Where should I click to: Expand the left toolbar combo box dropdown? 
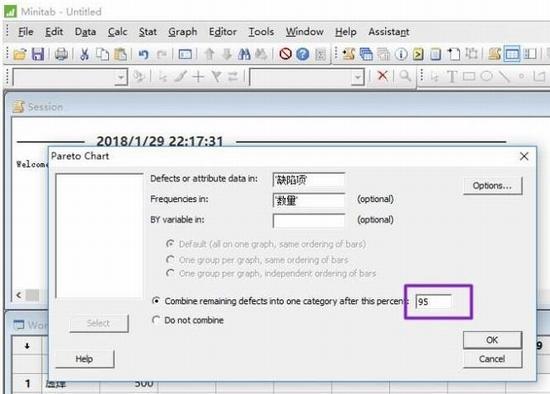[121, 76]
